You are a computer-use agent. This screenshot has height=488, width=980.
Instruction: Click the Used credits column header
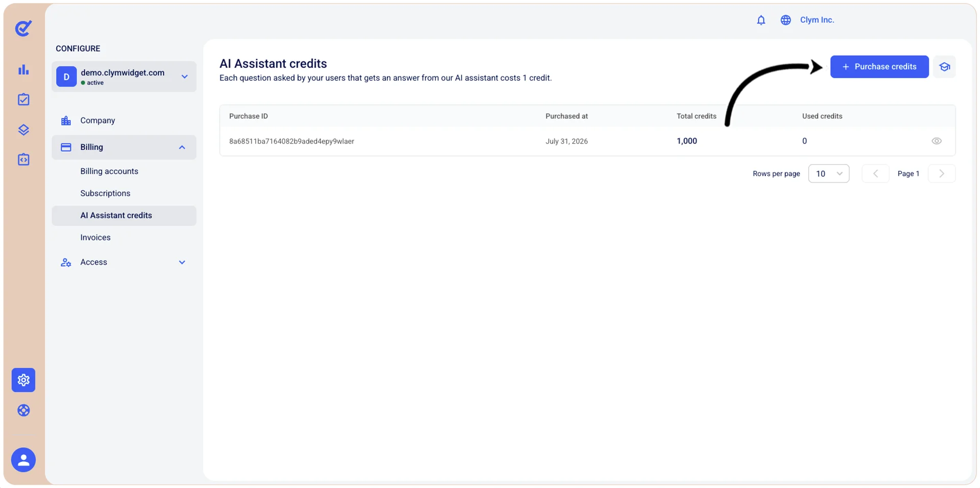pos(822,117)
